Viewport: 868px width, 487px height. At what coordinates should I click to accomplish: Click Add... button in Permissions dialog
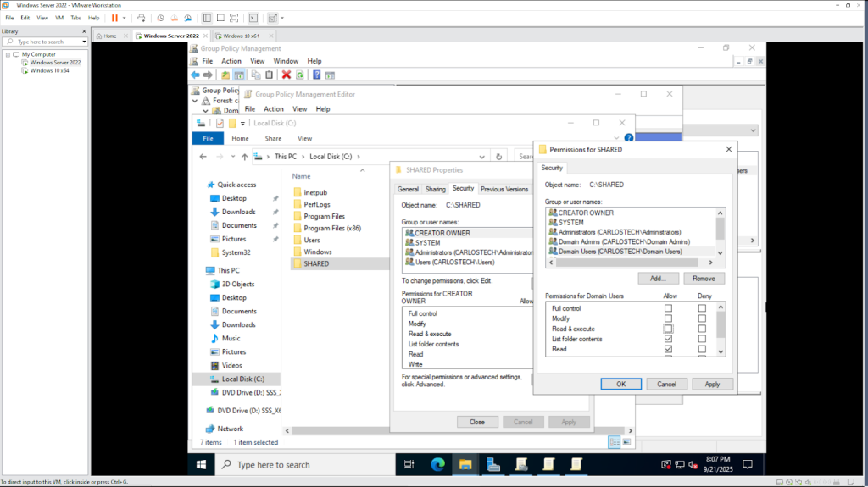658,278
